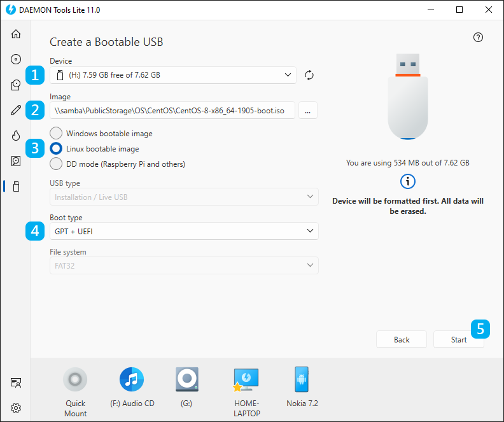504x422 pixels.
Task: Click the Image path input field
Action: (172, 111)
